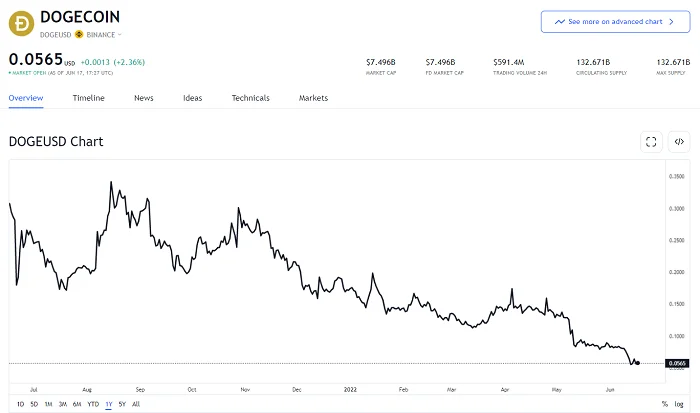Click the Nov marker on time axis
Image resolution: width=700 pixels, height=413 pixels.
tap(245, 389)
